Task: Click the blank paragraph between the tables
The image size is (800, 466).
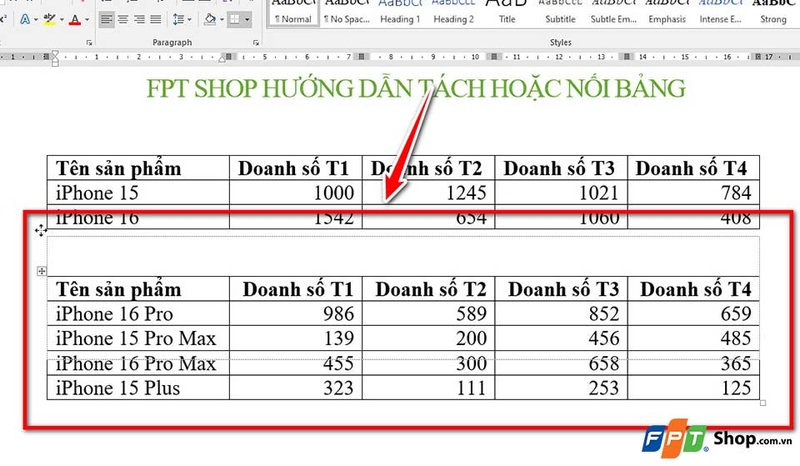Action: 403,256
